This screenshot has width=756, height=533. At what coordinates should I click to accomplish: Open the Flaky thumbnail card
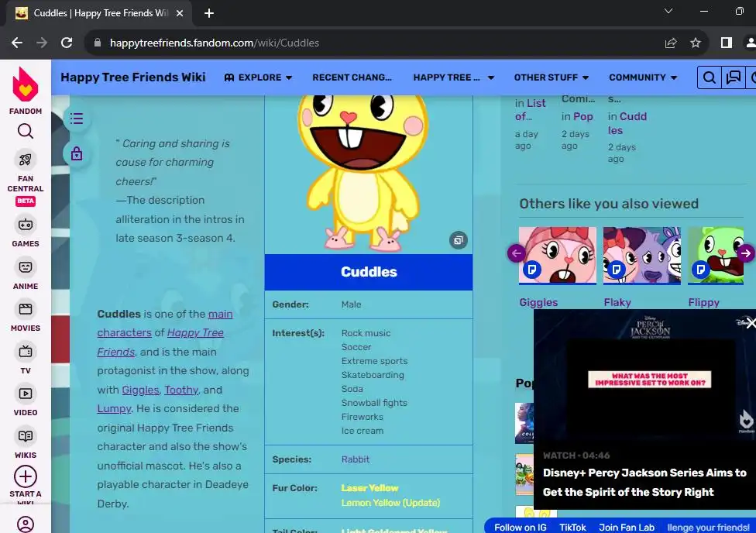[641, 256]
